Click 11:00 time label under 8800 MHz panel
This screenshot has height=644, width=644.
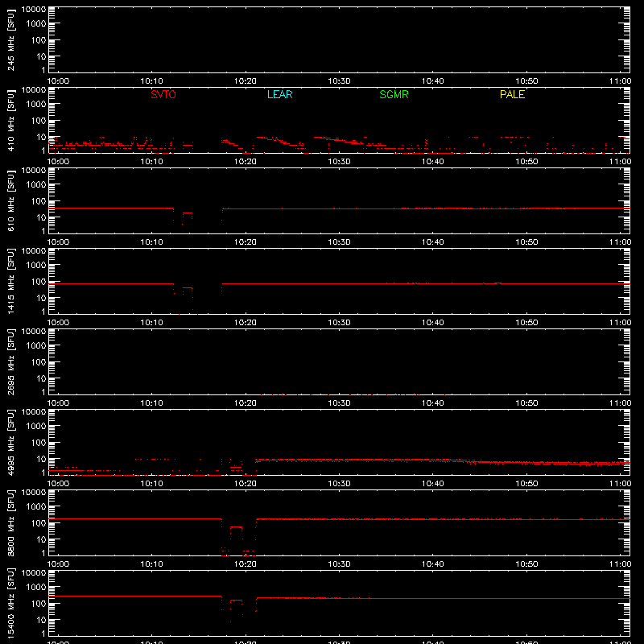pos(620,564)
